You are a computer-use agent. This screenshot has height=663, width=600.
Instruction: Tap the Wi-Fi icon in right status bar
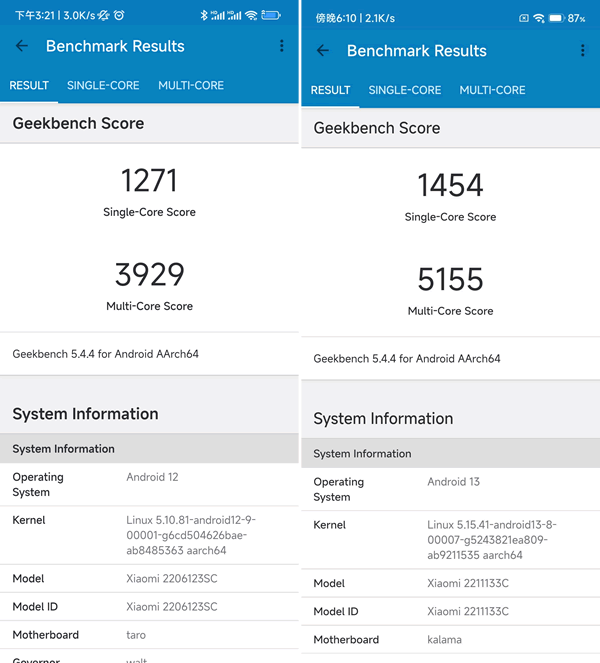pyautogui.click(x=539, y=19)
